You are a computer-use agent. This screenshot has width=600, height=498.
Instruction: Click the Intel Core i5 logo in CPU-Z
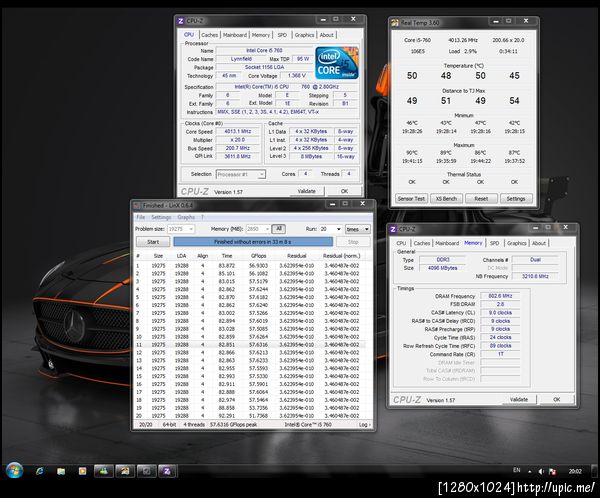coord(337,63)
